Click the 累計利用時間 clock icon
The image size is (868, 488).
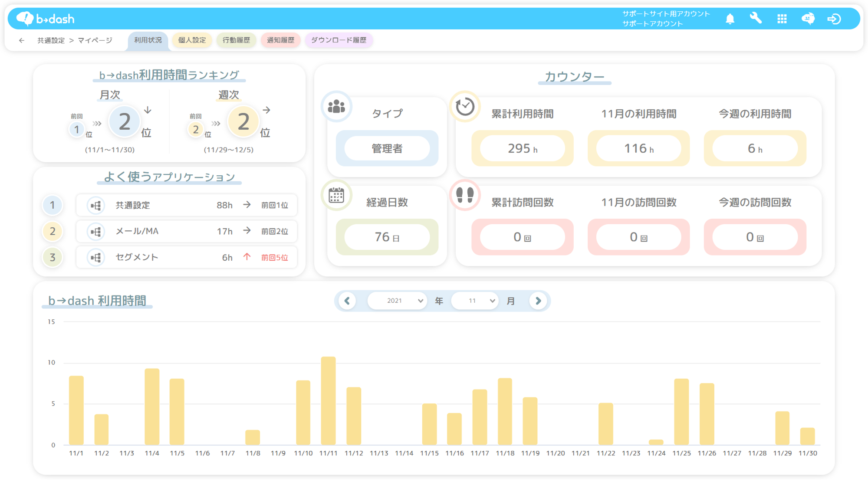click(465, 106)
